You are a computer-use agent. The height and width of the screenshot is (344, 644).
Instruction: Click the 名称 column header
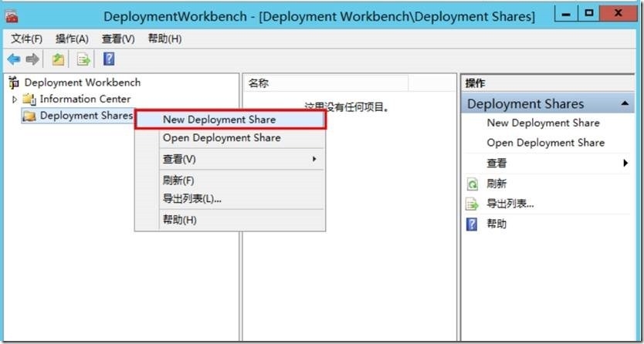(x=326, y=83)
